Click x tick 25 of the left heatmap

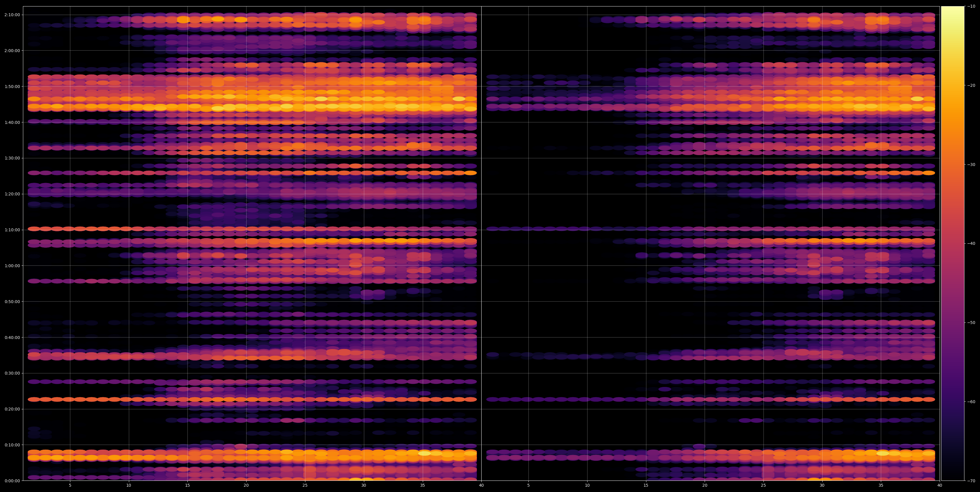click(x=305, y=486)
